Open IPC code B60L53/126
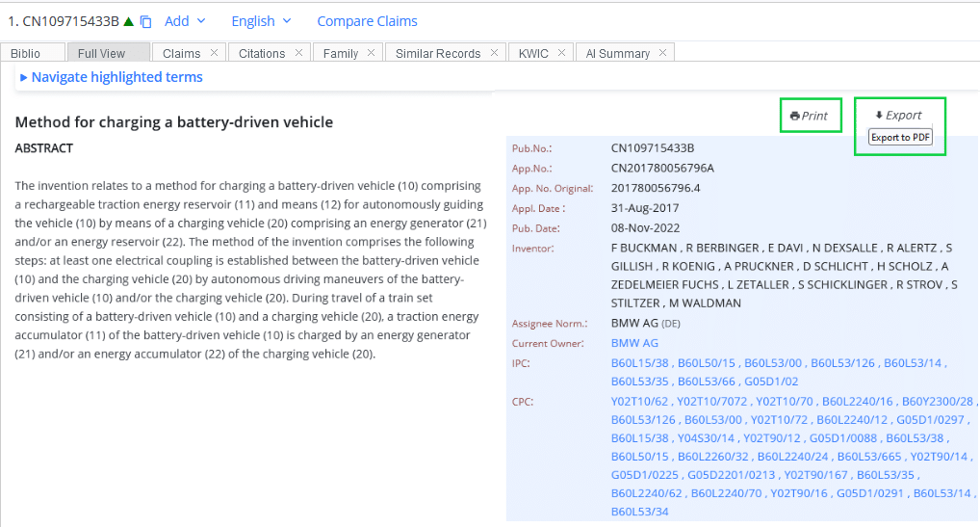Screen dimensions: 980x527 click(842, 363)
